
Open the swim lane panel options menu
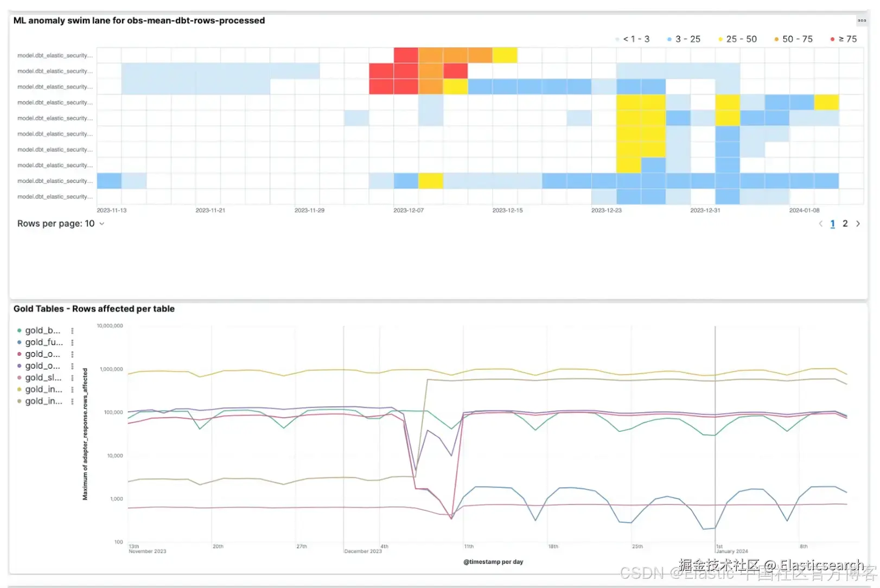pos(862,21)
